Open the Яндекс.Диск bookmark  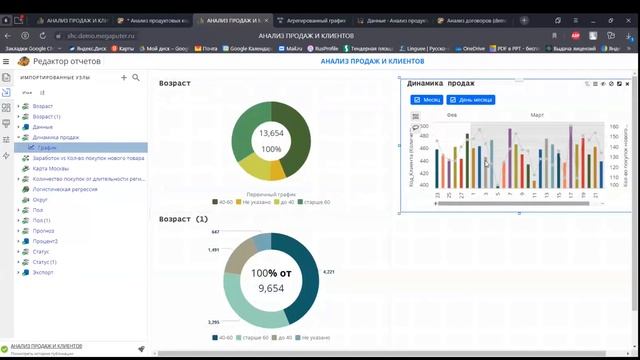click(88, 49)
